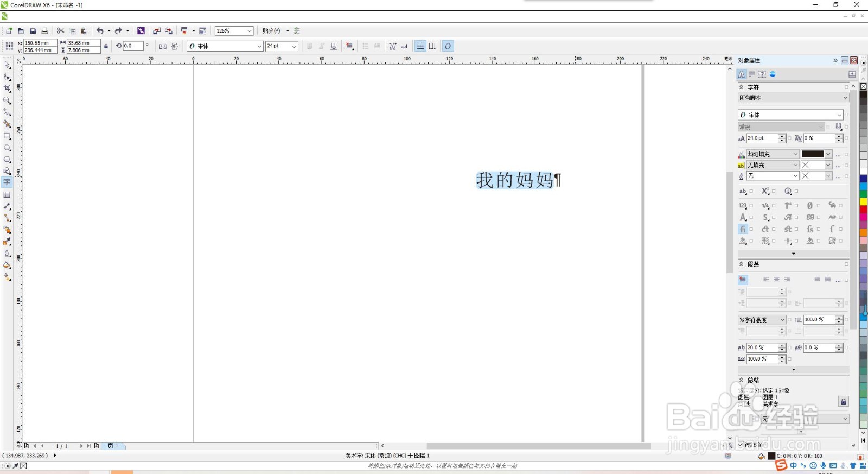Align paragraph left in docker
Screen dimensions: 868x474
(x=766, y=280)
